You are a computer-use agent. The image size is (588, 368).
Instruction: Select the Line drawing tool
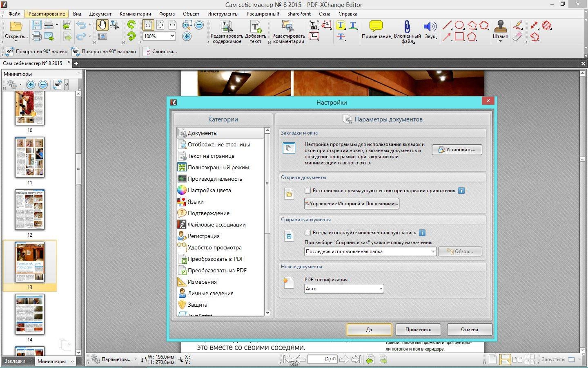(447, 25)
